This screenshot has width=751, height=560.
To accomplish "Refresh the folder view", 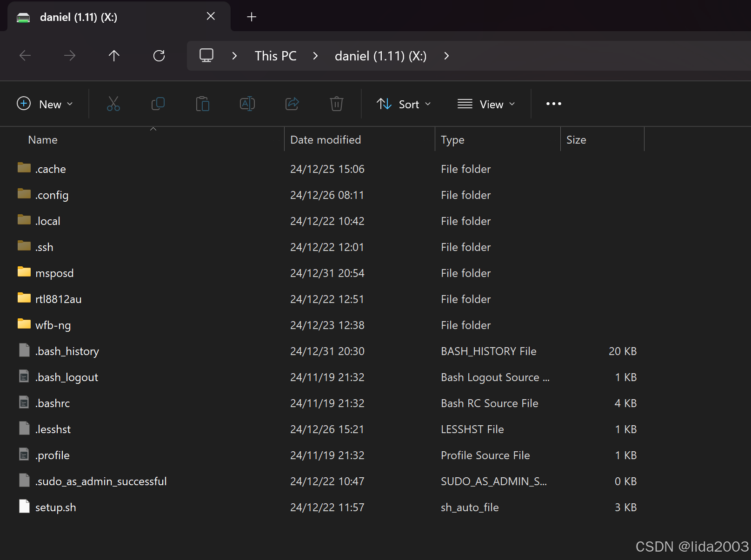I will click(159, 56).
